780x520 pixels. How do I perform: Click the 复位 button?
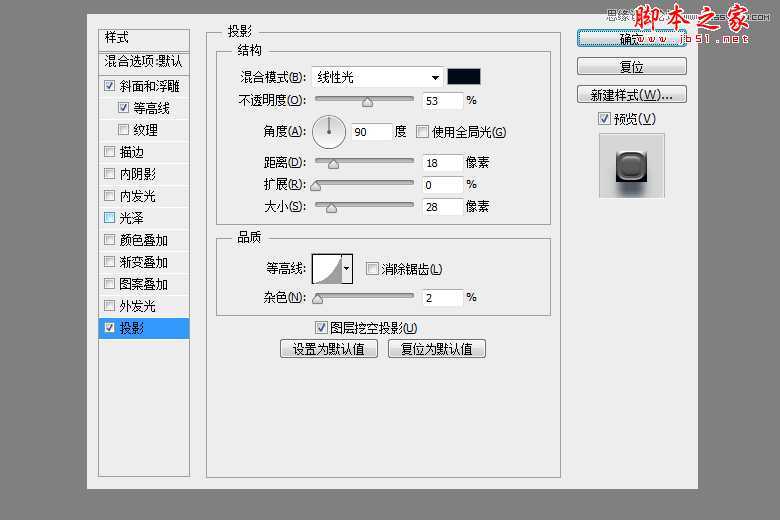click(631, 67)
